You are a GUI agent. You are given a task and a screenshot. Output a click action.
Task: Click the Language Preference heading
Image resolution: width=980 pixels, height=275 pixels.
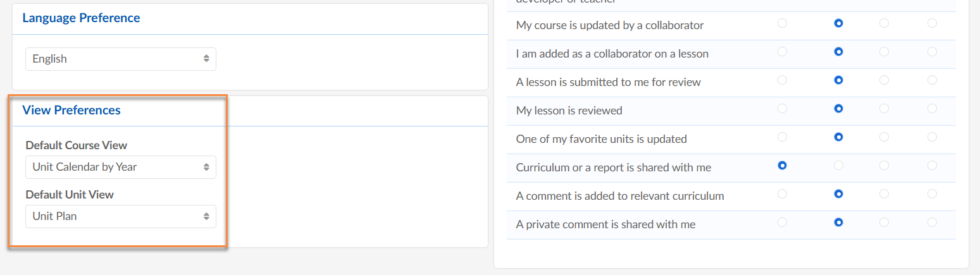tap(81, 18)
